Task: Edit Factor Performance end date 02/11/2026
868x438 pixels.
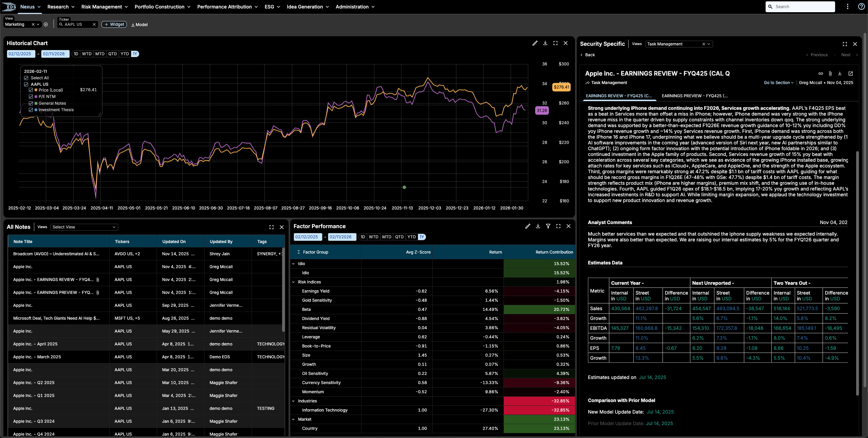Action: (x=342, y=237)
